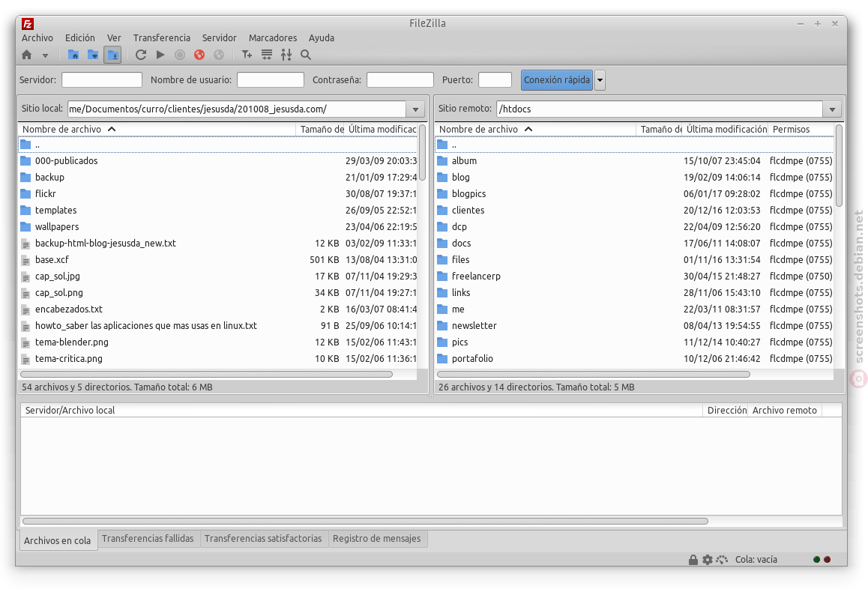Click the file icon beside cap_sol.png
This screenshot has width=868, height=589.
pyautogui.click(x=25, y=293)
